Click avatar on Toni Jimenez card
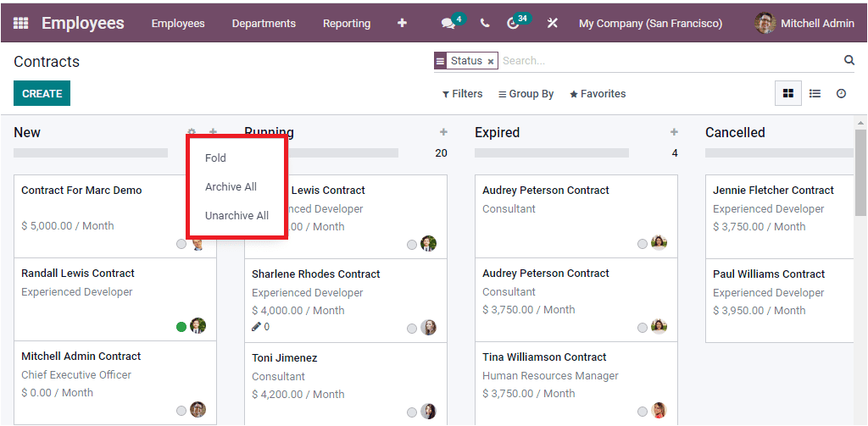Viewport: 868px width, 426px height. coord(428,411)
